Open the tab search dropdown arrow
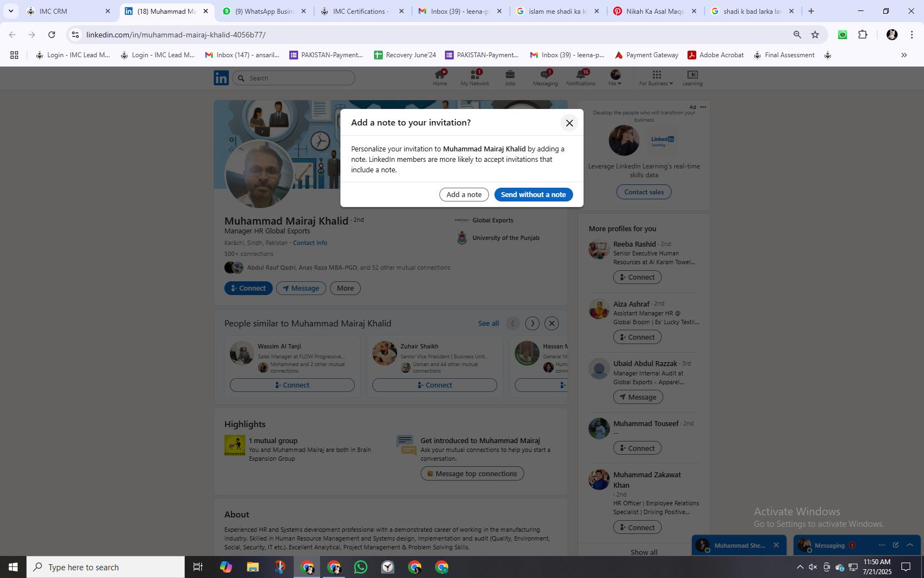This screenshot has width=924, height=578. pos(10,11)
